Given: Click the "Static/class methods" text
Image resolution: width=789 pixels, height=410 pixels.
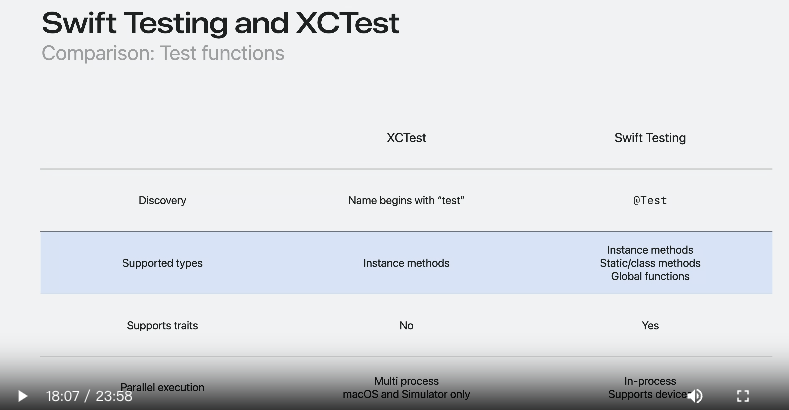Looking at the screenshot, I should coord(650,263).
